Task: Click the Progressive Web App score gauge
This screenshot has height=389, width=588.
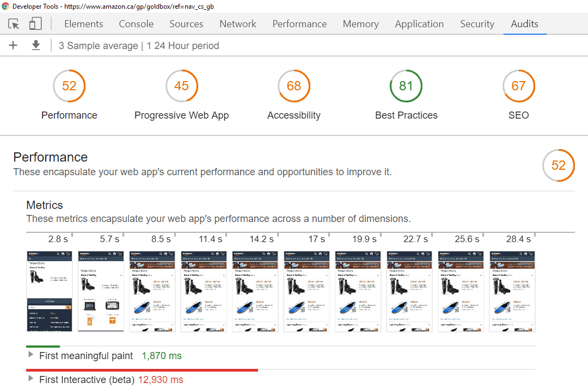Action: point(181,86)
